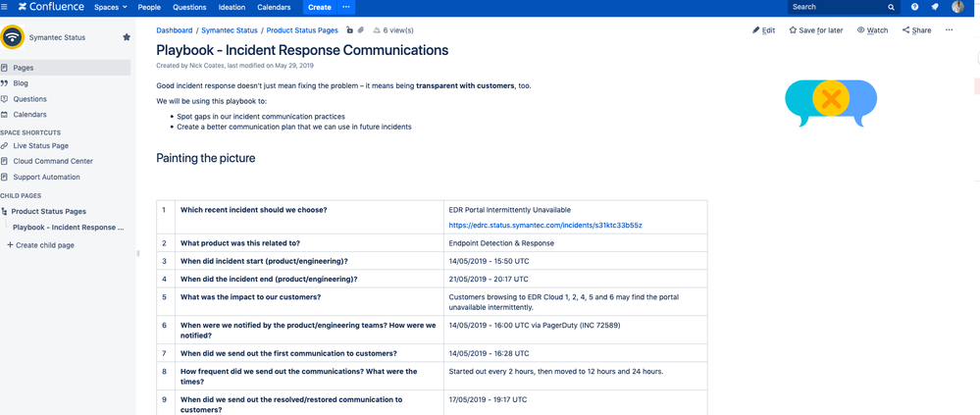
Task: Select Playbook - Incident Response child page
Action: pyautogui.click(x=68, y=228)
